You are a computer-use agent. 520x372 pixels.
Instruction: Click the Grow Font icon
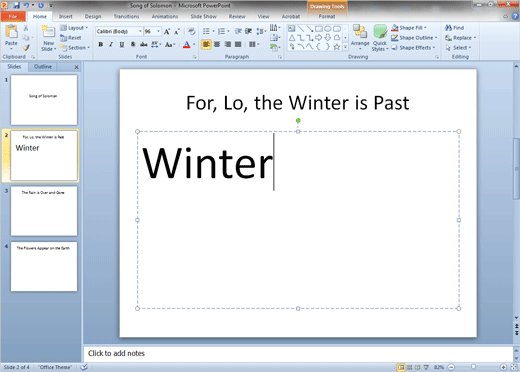click(x=167, y=31)
